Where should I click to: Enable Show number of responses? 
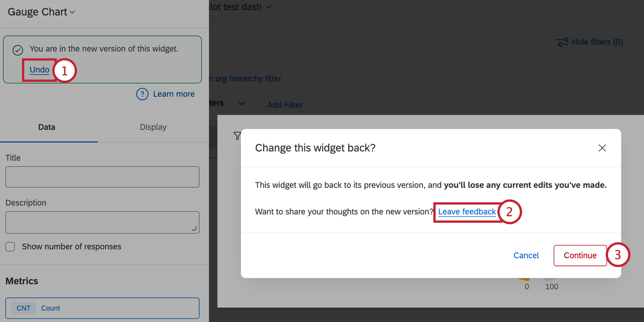(10, 247)
